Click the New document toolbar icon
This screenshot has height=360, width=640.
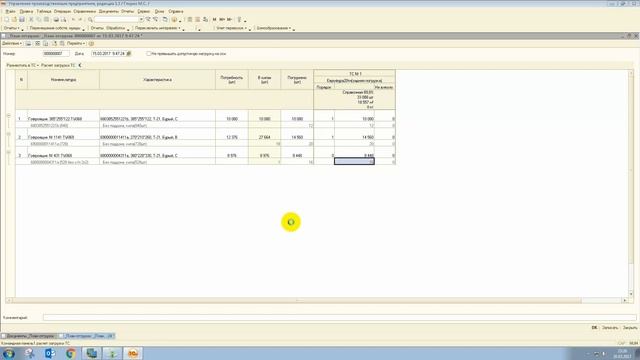coord(7,20)
